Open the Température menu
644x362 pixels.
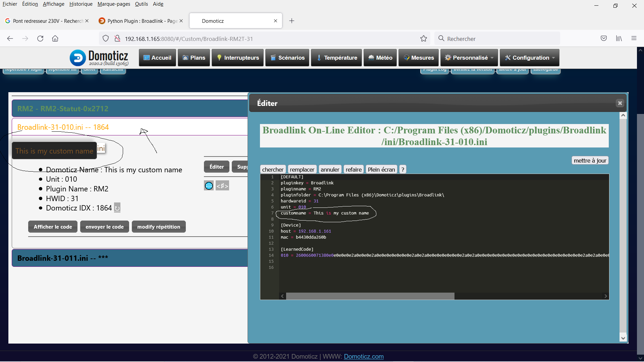[x=336, y=58]
